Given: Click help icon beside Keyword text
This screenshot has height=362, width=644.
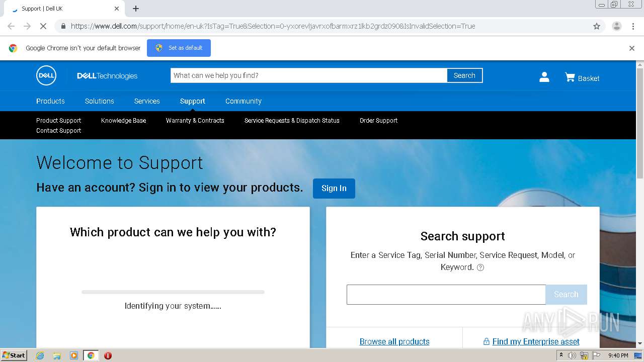Looking at the screenshot, I should click(480, 267).
